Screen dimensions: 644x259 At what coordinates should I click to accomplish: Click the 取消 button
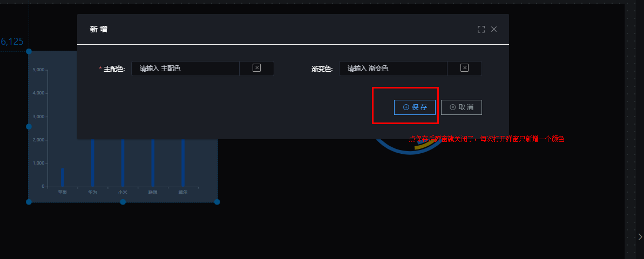[461, 107]
